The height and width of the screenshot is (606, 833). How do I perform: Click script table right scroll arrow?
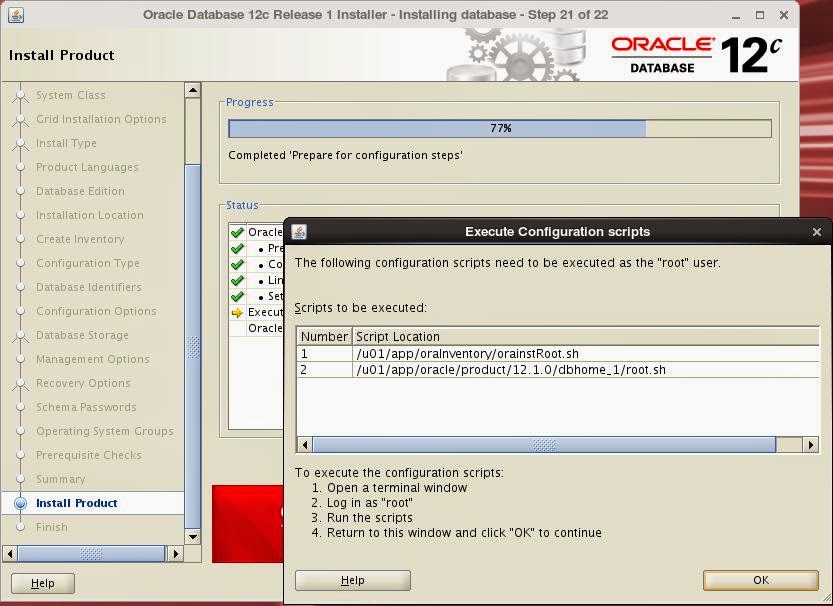point(811,445)
